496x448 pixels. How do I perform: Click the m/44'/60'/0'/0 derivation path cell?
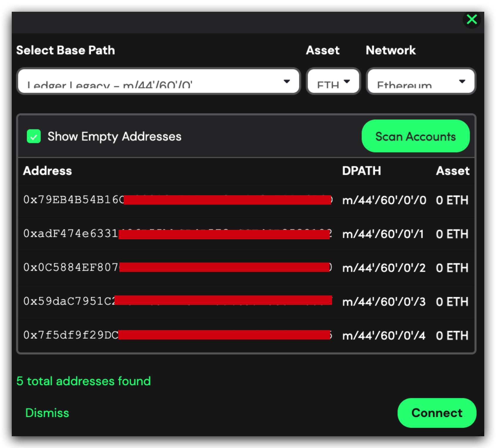(x=384, y=200)
